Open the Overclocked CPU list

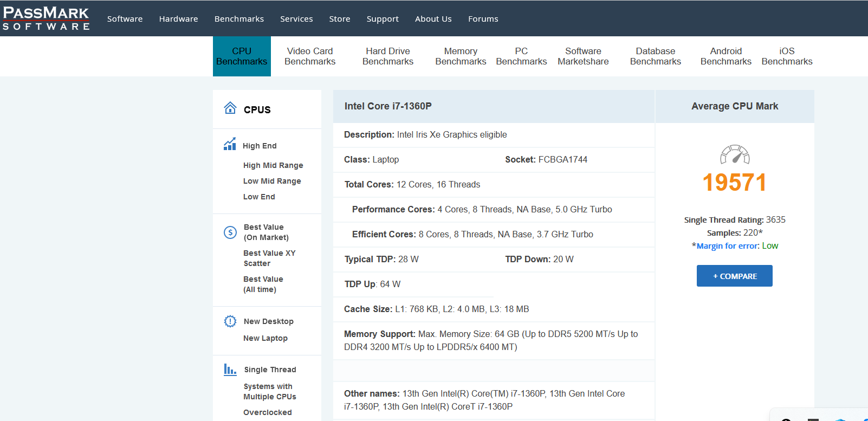click(x=268, y=412)
